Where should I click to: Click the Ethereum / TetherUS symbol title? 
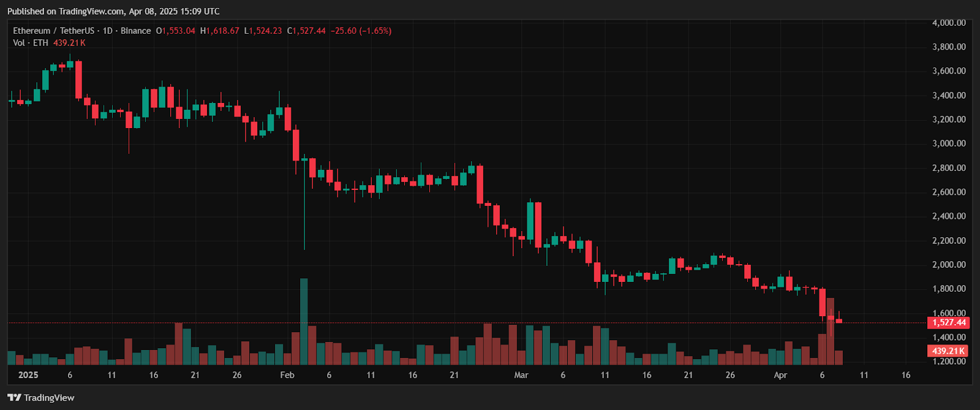tap(54, 31)
